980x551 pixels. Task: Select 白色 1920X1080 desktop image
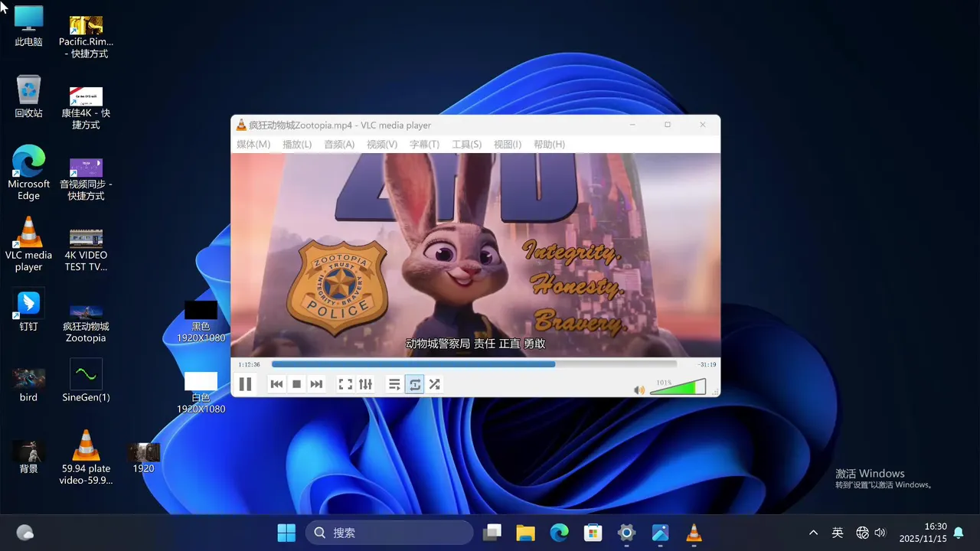pos(201,393)
